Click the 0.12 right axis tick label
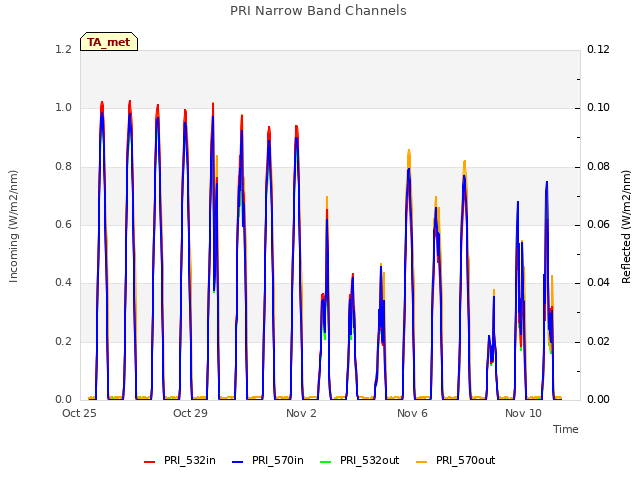Viewport: 640px width, 480px height. click(x=598, y=49)
